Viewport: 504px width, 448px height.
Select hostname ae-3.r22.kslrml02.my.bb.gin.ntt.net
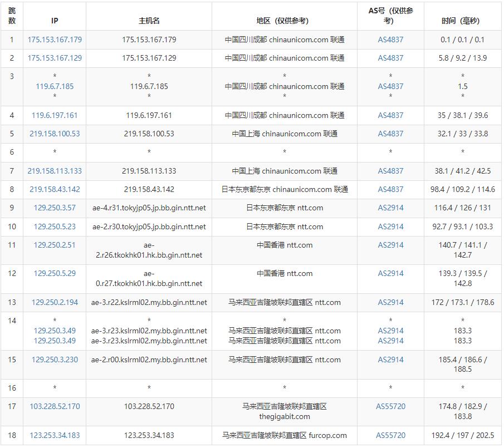tap(149, 302)
